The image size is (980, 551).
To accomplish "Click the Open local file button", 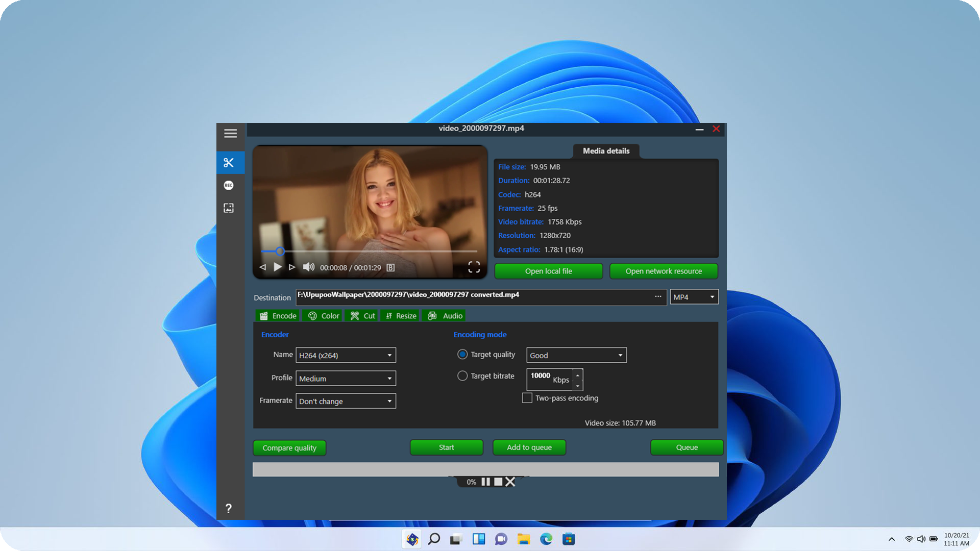I will click(548, 271).
